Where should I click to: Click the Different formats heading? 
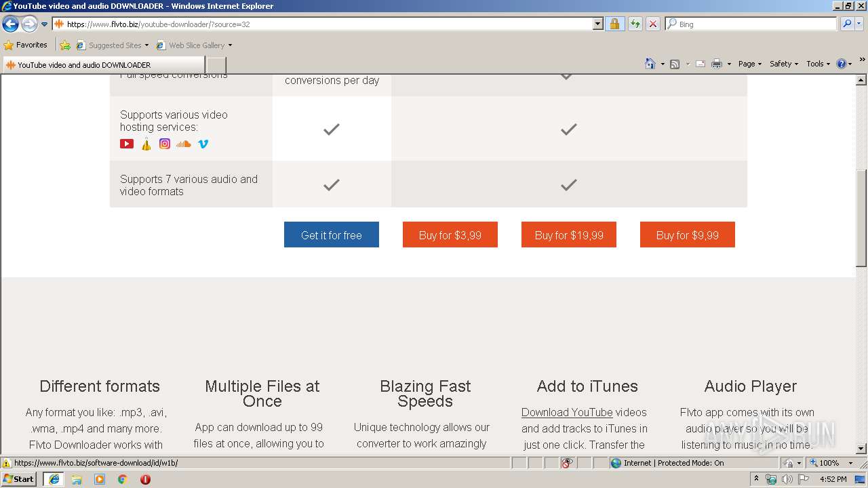100,386
